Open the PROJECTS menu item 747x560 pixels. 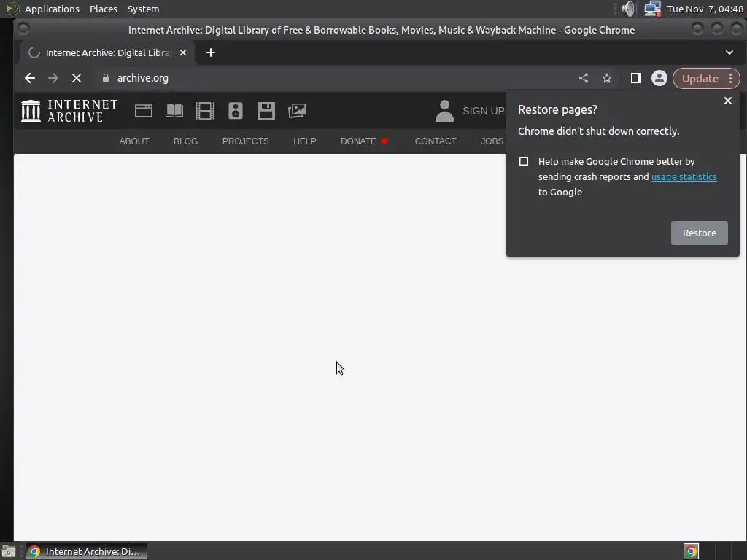245,141
